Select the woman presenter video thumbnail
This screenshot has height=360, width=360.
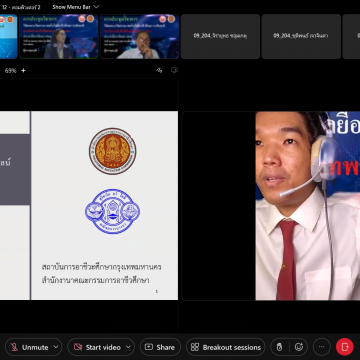point(59,36)
